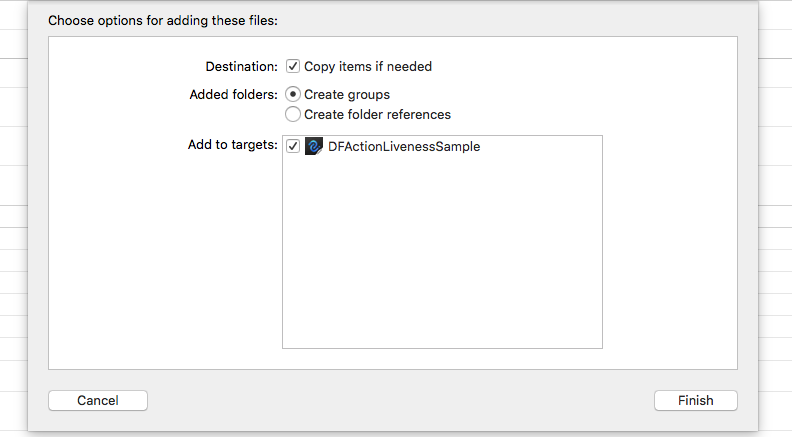Screen dimensions: 792x437
Task: Click the "Create groups" label text
Action: coord(347,94)
